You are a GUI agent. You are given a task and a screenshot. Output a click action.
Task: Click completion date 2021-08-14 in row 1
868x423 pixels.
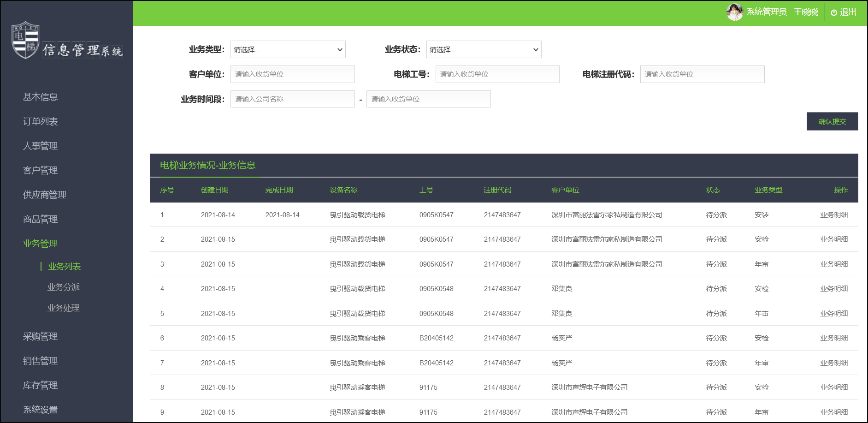[283, 215]
